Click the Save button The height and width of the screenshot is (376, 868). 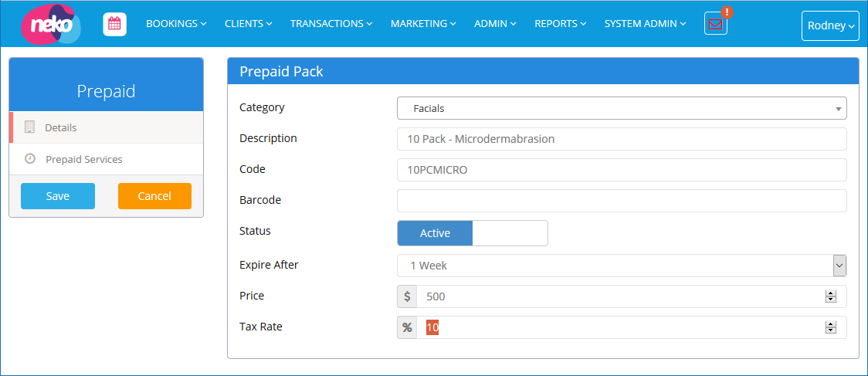tap(58, 196)
